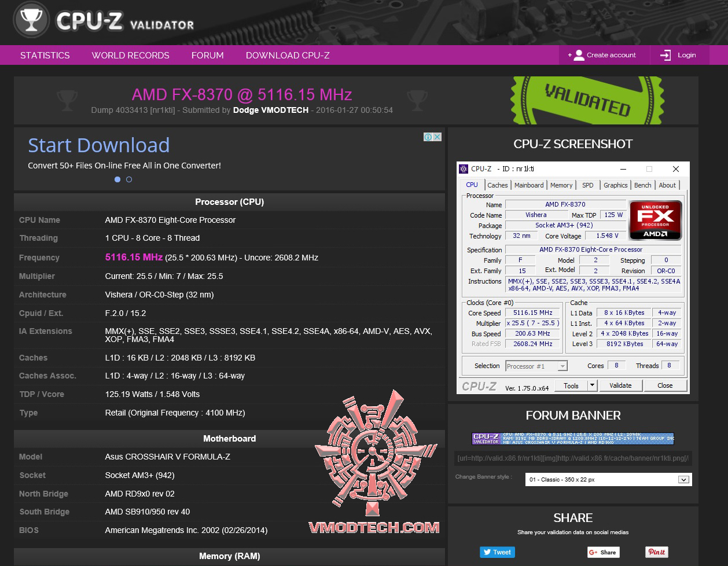This screenshot has height=566, width=728.
Task: Open Processor #1 selection dropdown
Action: [x=536, y=366]
